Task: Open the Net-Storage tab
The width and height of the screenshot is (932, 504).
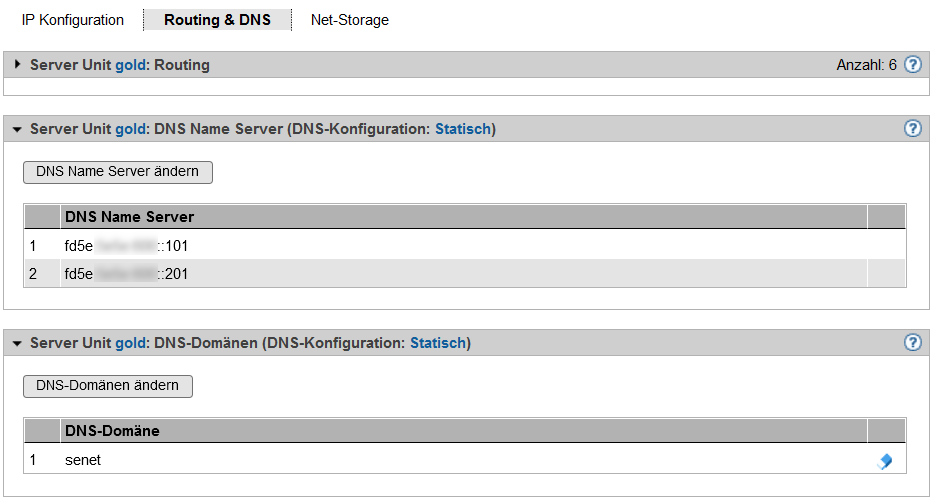Action: (349, 20)
